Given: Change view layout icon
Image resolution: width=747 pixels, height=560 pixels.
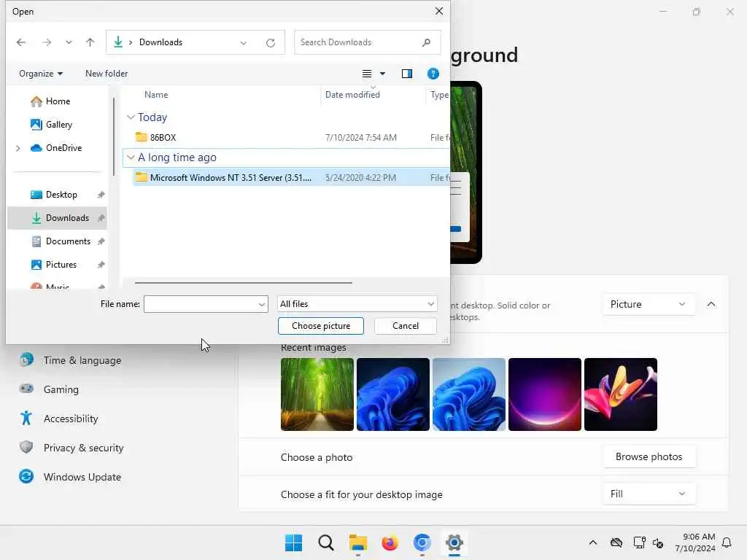Looking at the screenshot, I should click(367, 74).
